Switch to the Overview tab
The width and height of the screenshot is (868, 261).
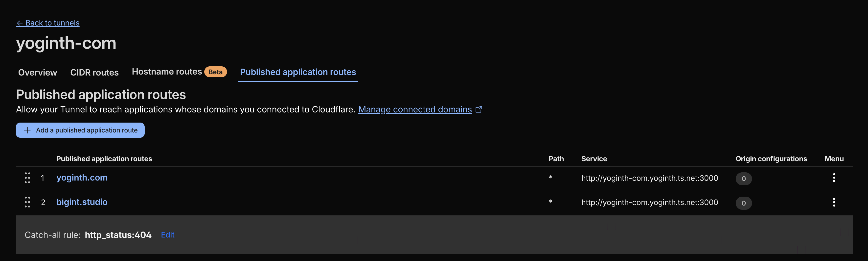(37, 73)
